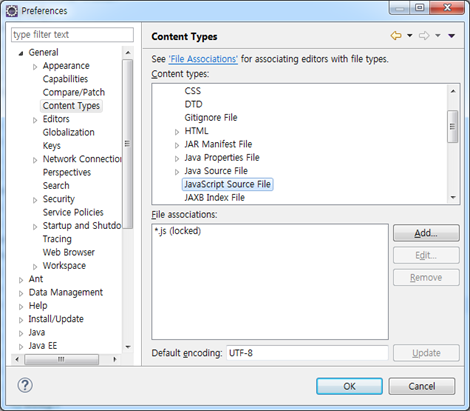The image size is (470, 411).
Task: Click the back navigation arrow icon
Action: [396, 36]
